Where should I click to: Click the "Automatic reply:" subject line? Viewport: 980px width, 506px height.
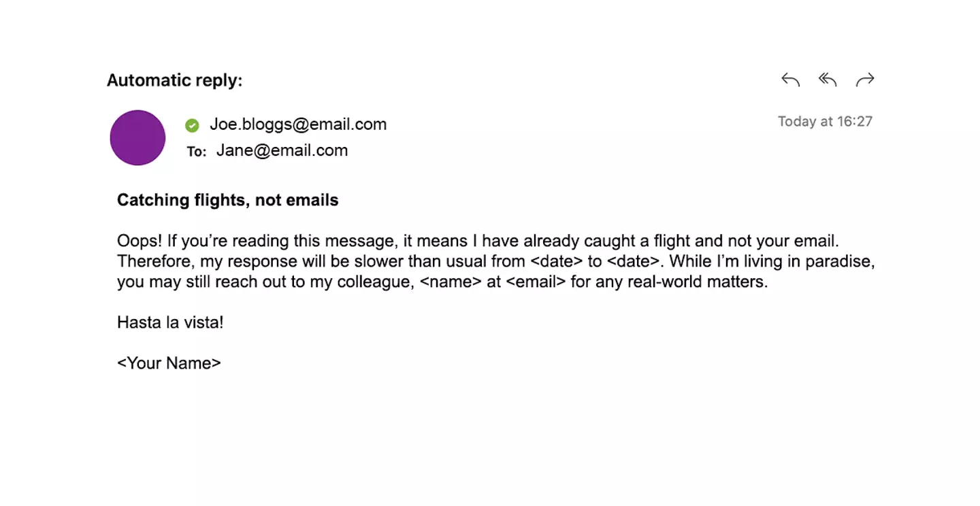174,80
